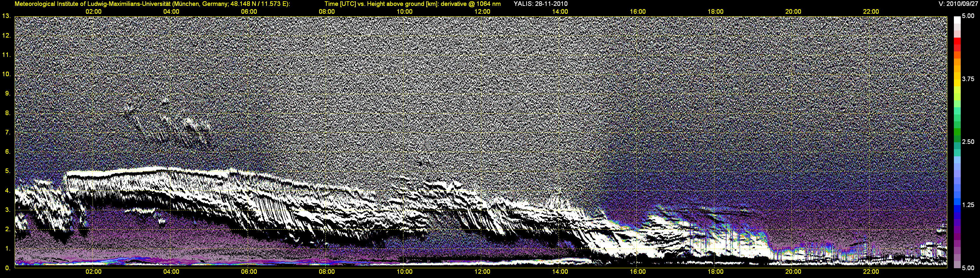Click the 06:00 label on the bottom time axis
Image resolution: width=980 pixels, height=278 pixels.
pyautogui.click(x=249, y=272)
